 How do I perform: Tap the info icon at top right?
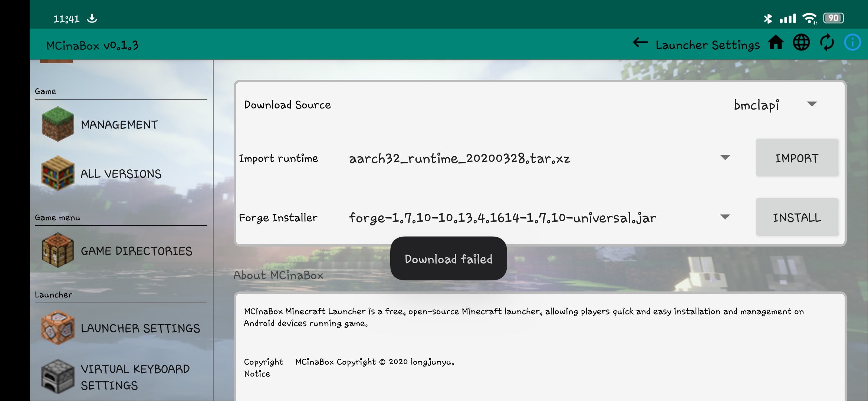(x=852, y=42)
